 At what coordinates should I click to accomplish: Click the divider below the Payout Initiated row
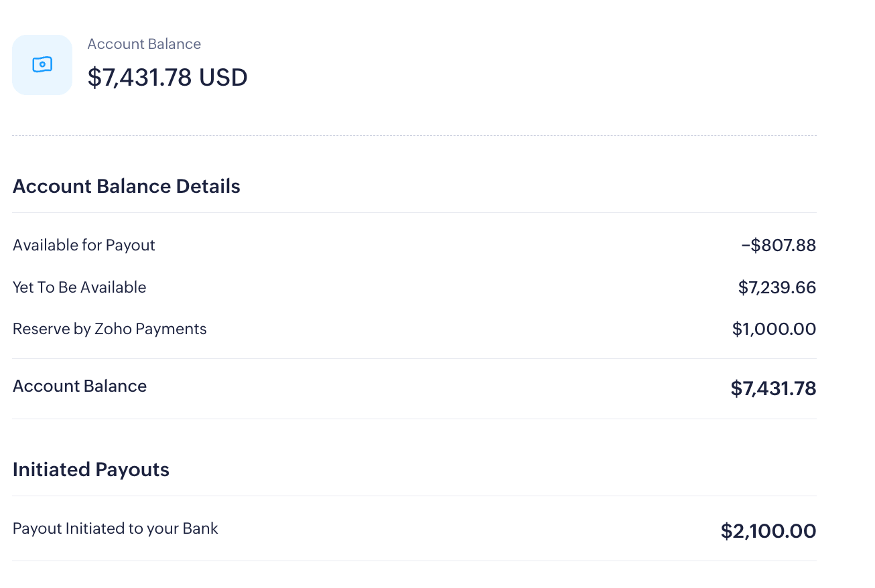pyautogui.click(x=414, y=561)
